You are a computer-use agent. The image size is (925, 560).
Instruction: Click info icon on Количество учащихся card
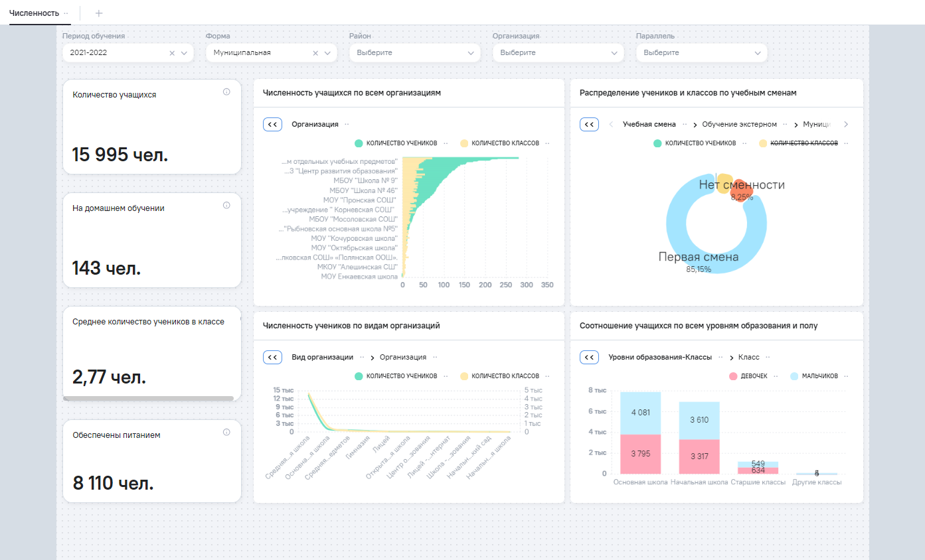click(226, 92)
